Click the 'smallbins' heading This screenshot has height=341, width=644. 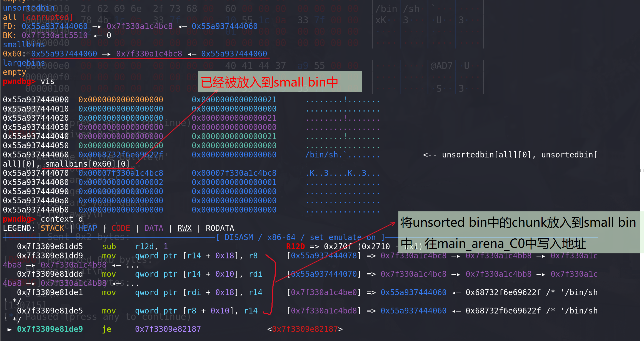[24, 45]
